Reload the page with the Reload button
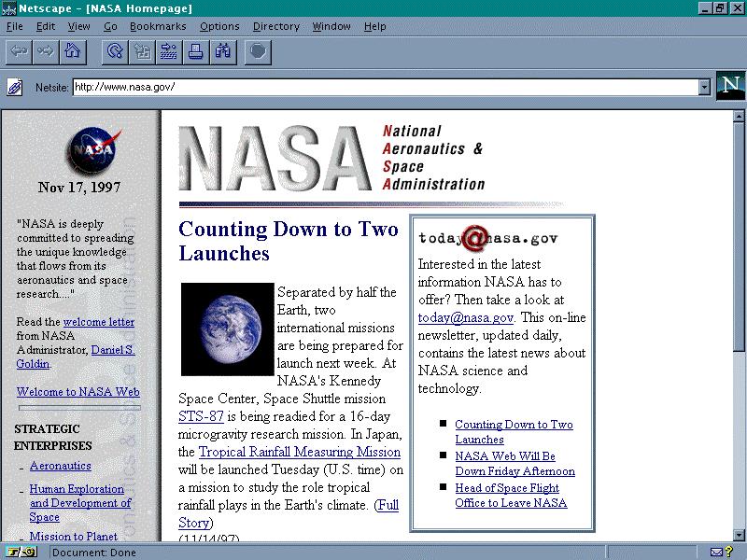Viewport: 747px width, 560px height. 115,51
